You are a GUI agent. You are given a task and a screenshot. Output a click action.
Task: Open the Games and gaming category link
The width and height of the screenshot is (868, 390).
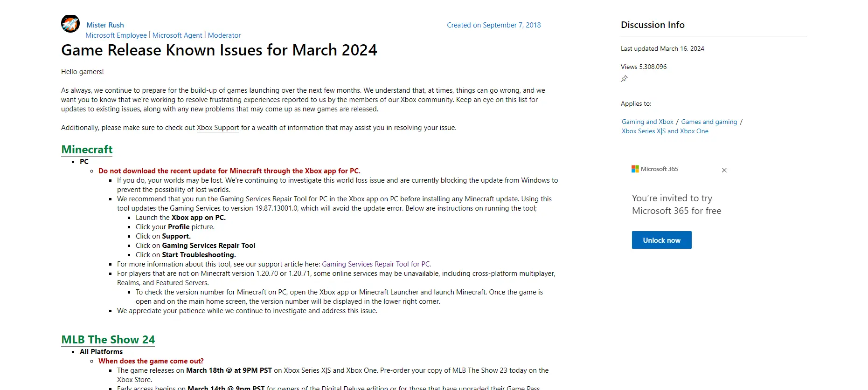tap(709, 122)
